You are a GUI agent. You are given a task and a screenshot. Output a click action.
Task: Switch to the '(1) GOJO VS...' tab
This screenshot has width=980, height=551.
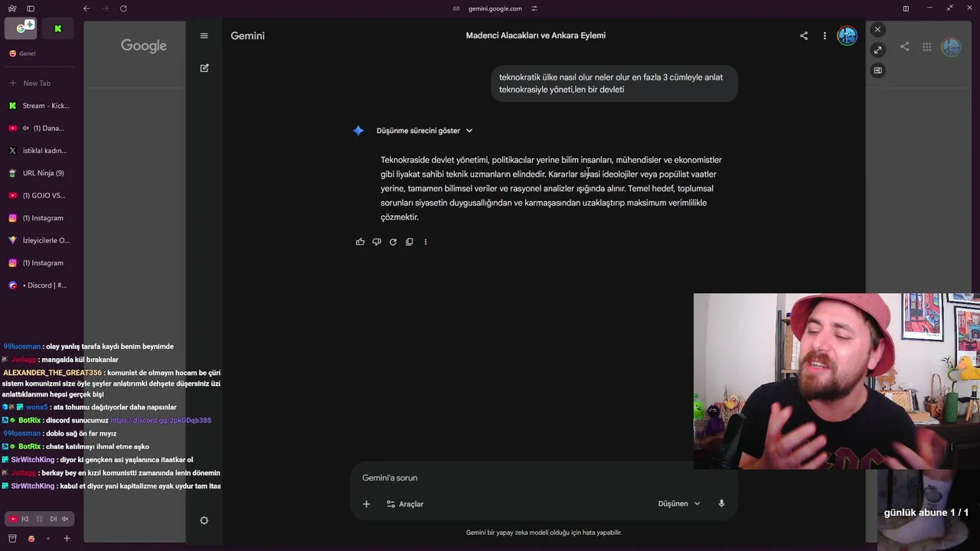click(40, 196)
